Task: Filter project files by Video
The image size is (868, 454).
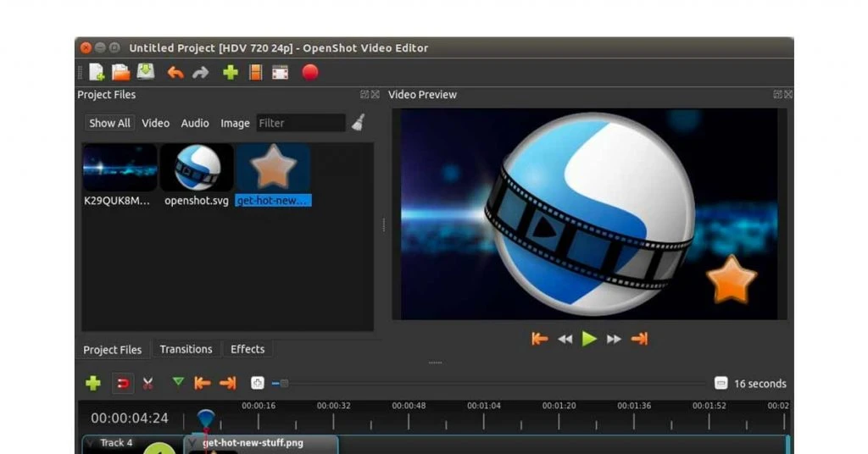Action: click(x=155, y=123)
